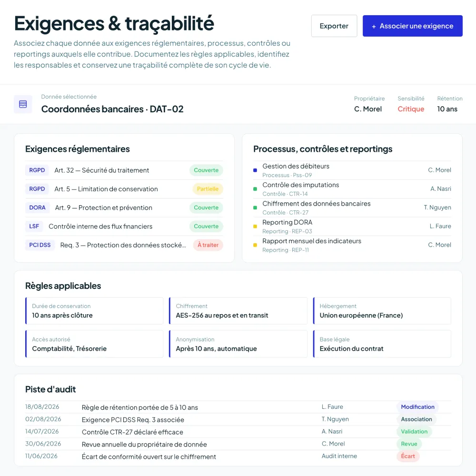
Task: Click the DORA regulation tag
Action: [37, 208]
